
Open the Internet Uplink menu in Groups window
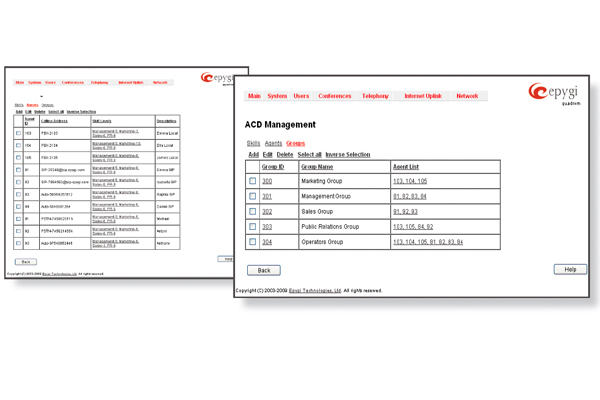click(423, 96)
